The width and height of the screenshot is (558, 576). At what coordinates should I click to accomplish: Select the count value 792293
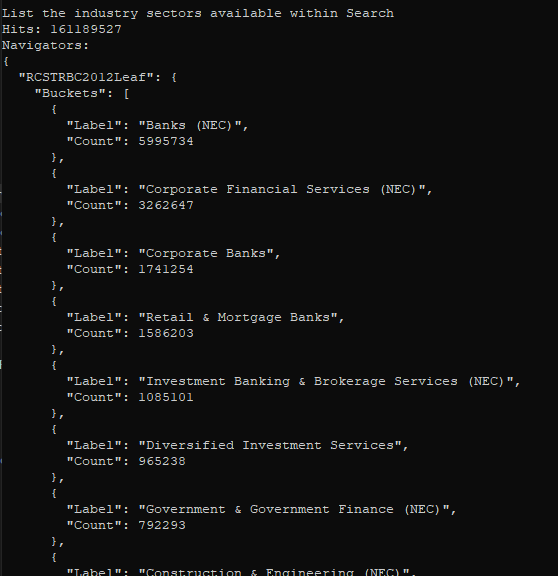click(x=162, y=525)
